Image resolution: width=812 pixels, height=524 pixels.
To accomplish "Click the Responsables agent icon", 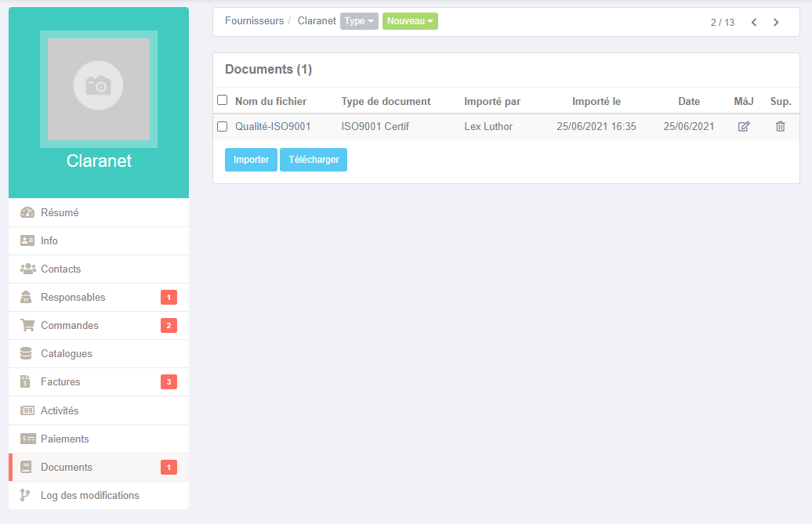I will (x=26, y=297).
